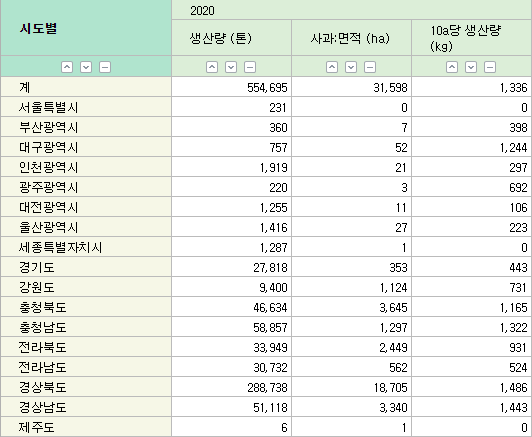Sort 사과:면적 (ha) column ascending
Viewport: 532px width, 437px height.
332,67
